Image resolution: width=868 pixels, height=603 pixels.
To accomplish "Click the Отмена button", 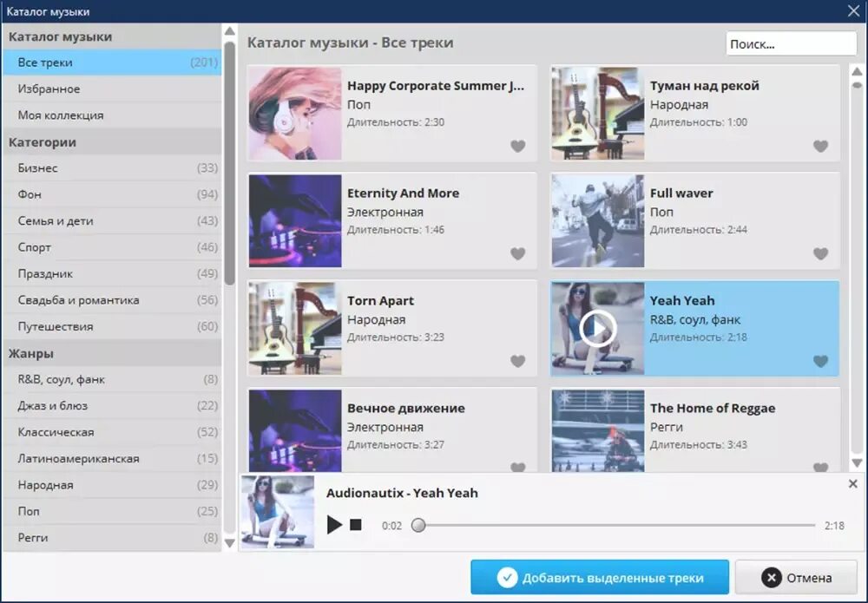I will [x=797, y=578].
